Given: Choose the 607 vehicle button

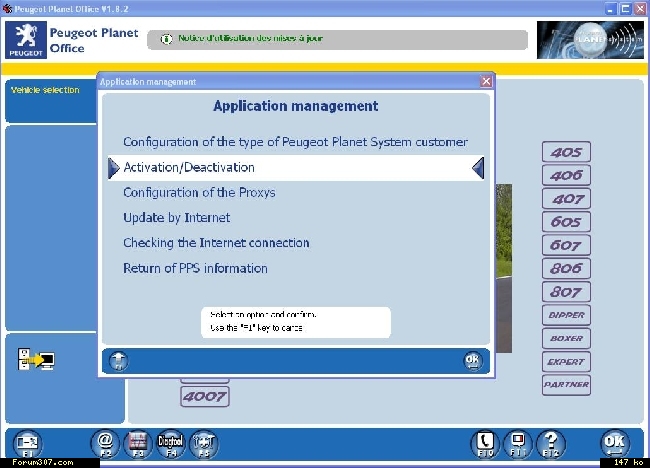Looking at the screenshot, I should [566, 245].
